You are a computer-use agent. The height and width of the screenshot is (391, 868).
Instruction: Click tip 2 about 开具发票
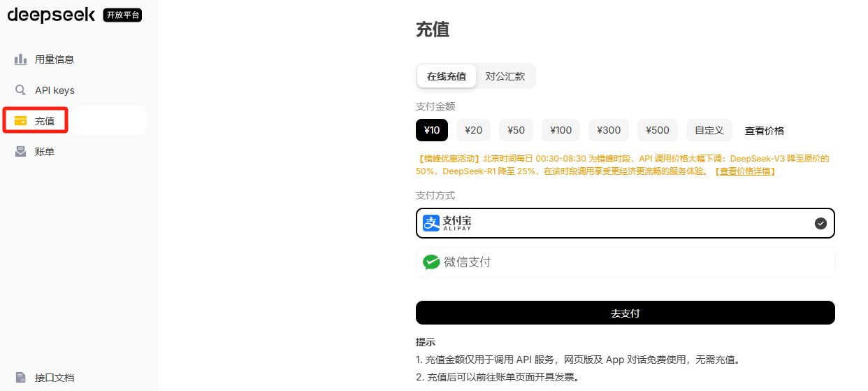point(498,377)
